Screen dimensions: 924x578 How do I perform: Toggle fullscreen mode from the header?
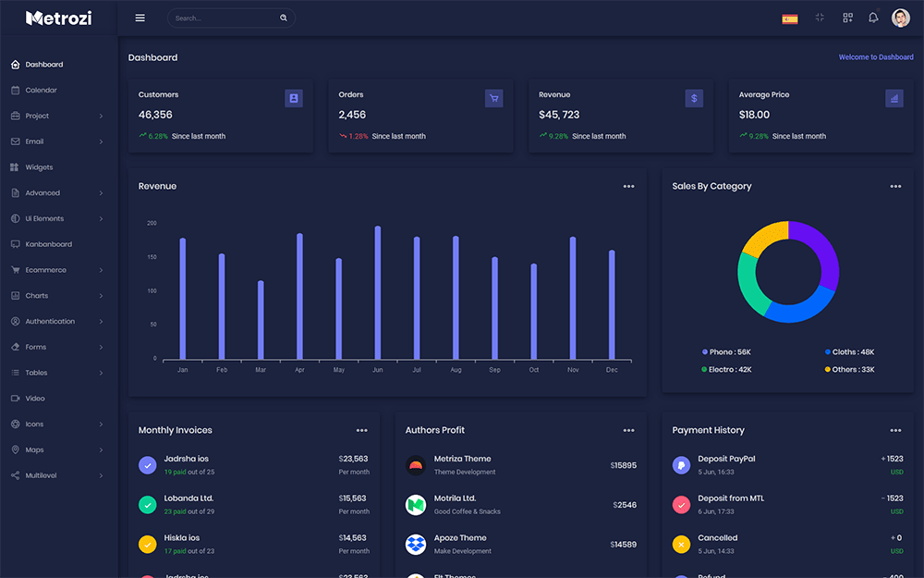click(819, 18)
